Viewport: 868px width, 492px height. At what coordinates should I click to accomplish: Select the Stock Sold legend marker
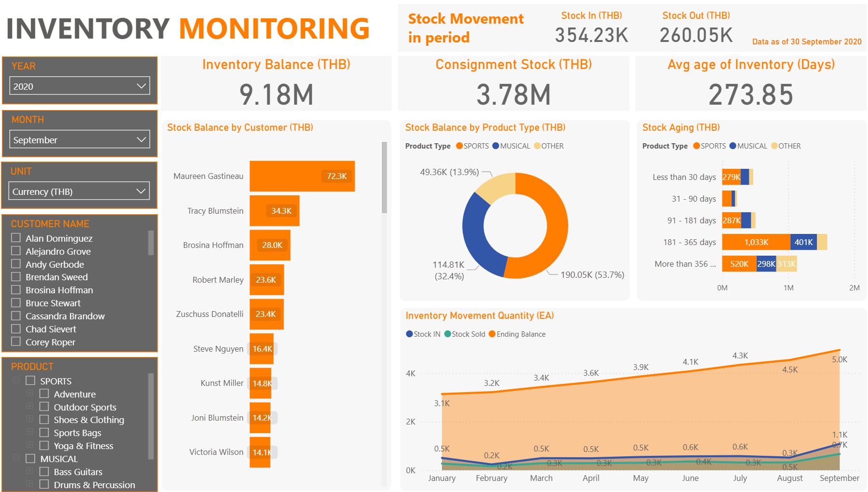(x=447, y=334)
